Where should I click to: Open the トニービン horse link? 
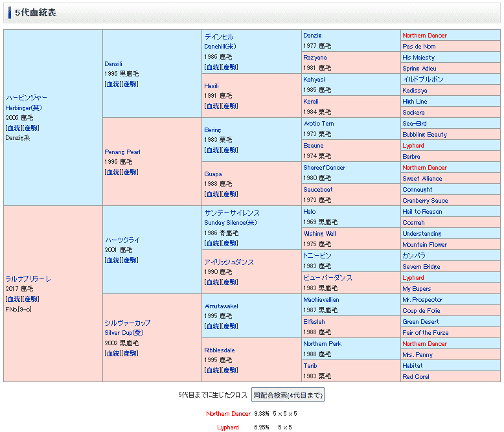(317, 256)
